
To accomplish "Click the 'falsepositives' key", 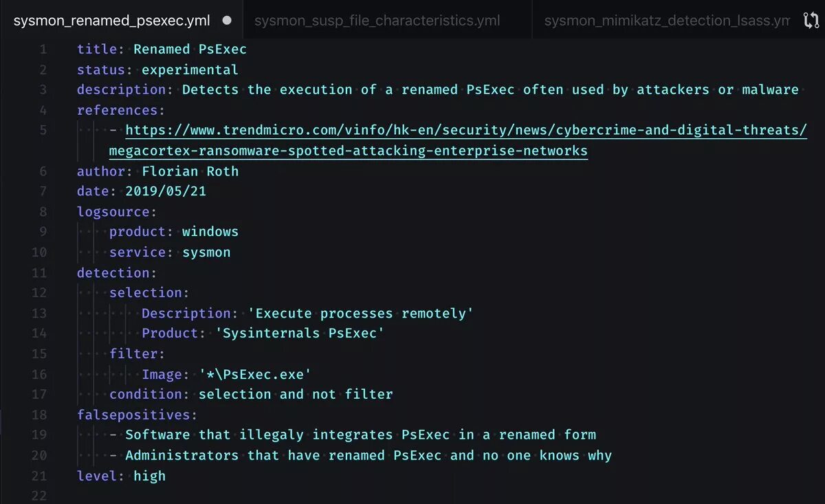I will click(133, 415).
